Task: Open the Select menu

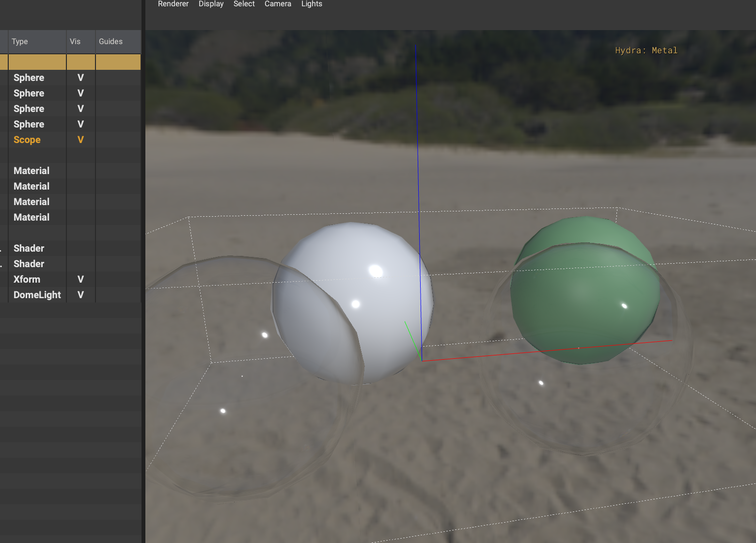Action: 244,4
